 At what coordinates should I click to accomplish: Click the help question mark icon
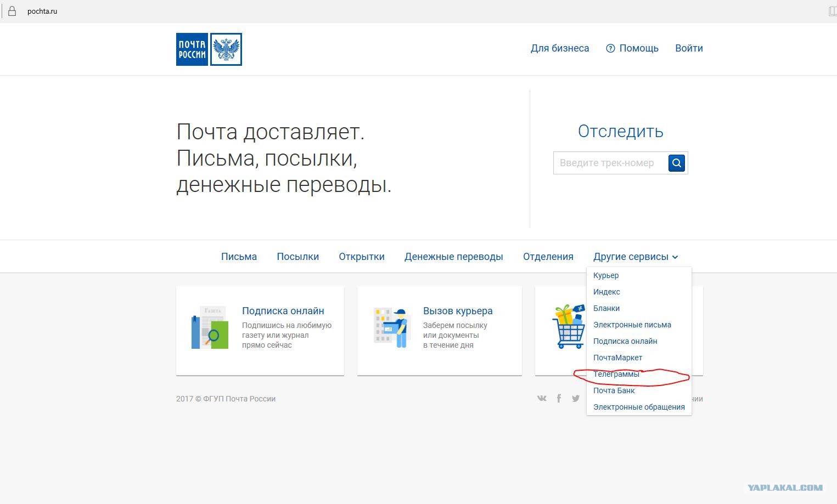pos(610,48)
